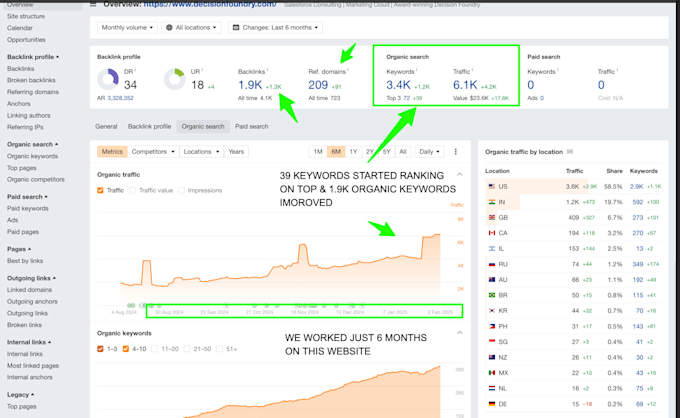This screenshot has width=680, height=418.
Task: Click the 3.4K organic keywords value
Action: pos(398,85)
